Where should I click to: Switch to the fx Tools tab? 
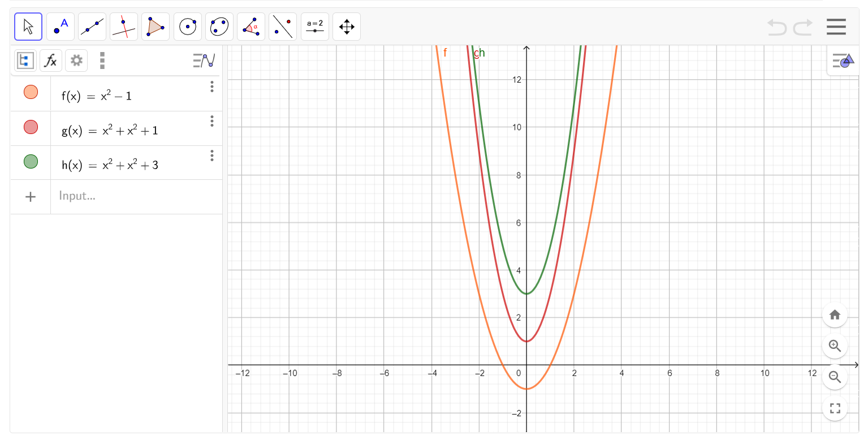51,60
